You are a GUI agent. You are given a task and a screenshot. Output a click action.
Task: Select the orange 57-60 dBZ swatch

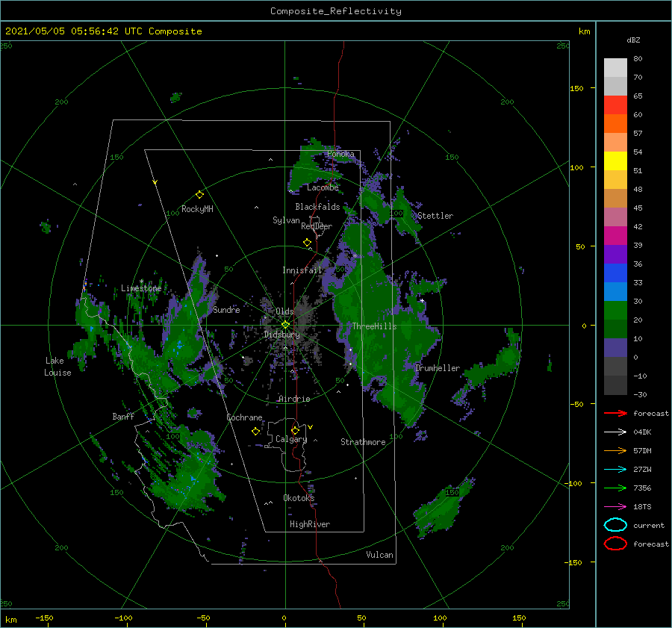(615, 124)
